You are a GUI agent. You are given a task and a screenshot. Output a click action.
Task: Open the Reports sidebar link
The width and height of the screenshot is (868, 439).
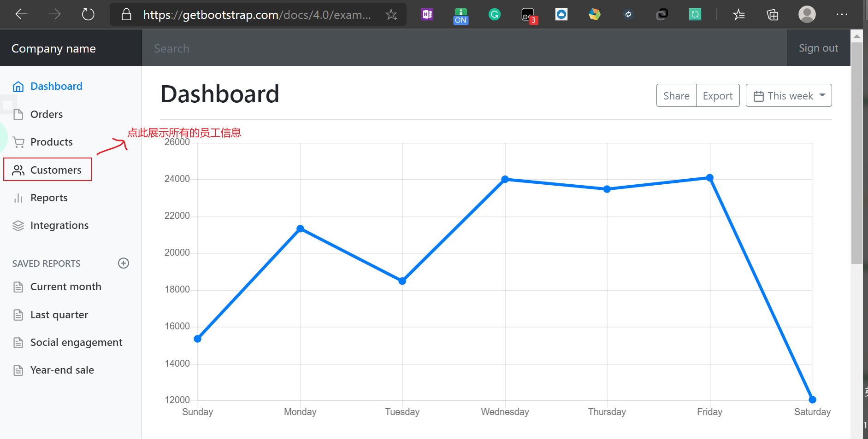[x=49, y=198]
